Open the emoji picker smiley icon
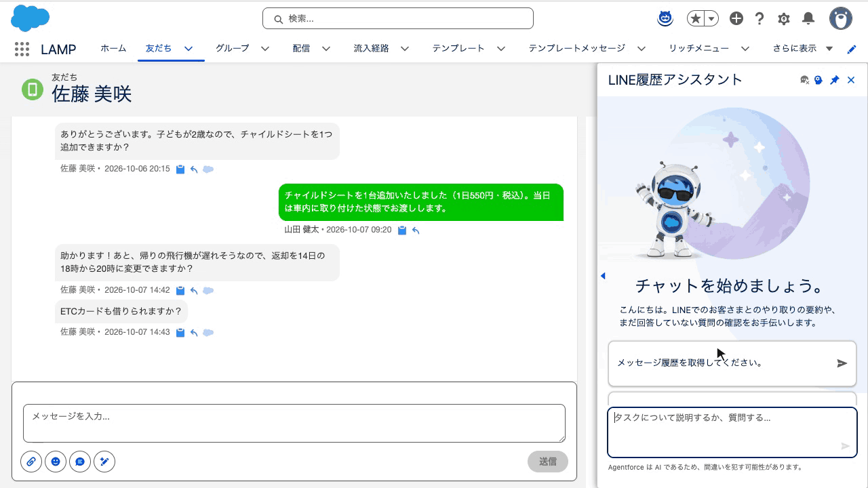The width and height of the screenshot is (868, 488). pos(56,462)
